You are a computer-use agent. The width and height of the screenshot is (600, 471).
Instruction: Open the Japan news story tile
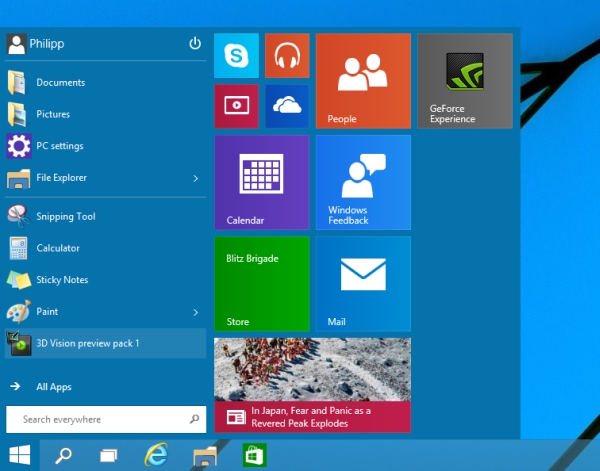[312, 385]
